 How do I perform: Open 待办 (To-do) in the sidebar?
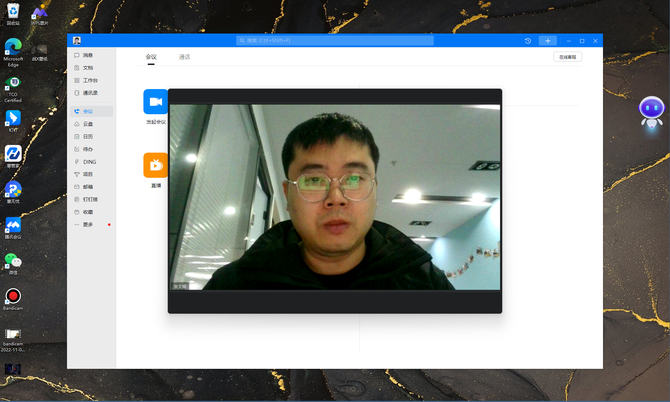click(x=87, y=149)
